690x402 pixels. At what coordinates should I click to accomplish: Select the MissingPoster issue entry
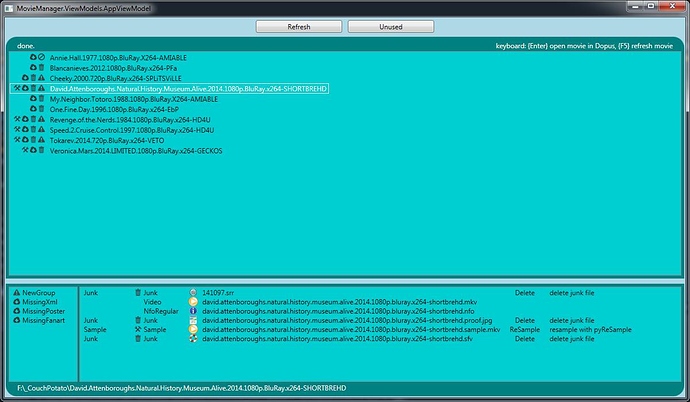click(x=44, y=311)
